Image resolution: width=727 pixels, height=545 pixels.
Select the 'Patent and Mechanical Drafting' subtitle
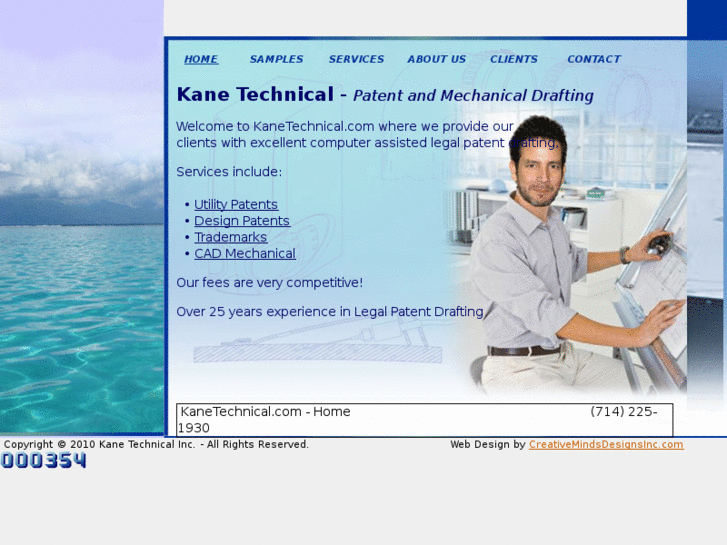click(473, 96)
